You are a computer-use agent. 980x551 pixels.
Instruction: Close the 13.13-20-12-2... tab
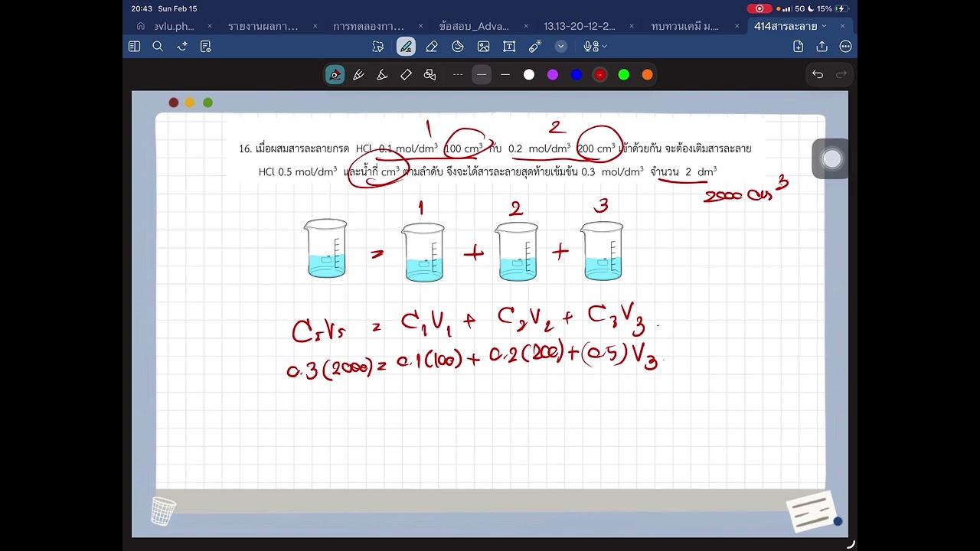632,26
